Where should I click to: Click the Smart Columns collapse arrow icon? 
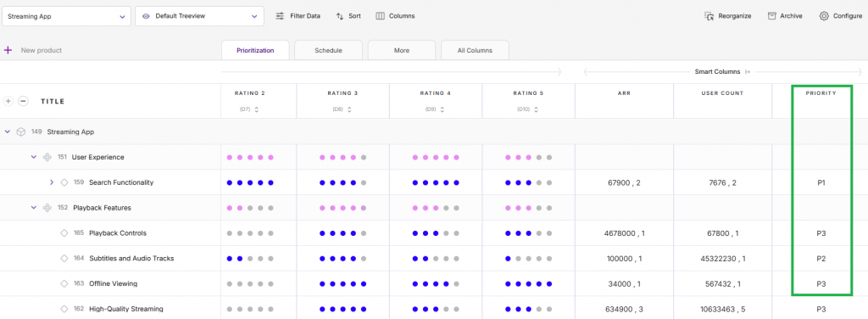pyautogui.click(x=748, y=72)
